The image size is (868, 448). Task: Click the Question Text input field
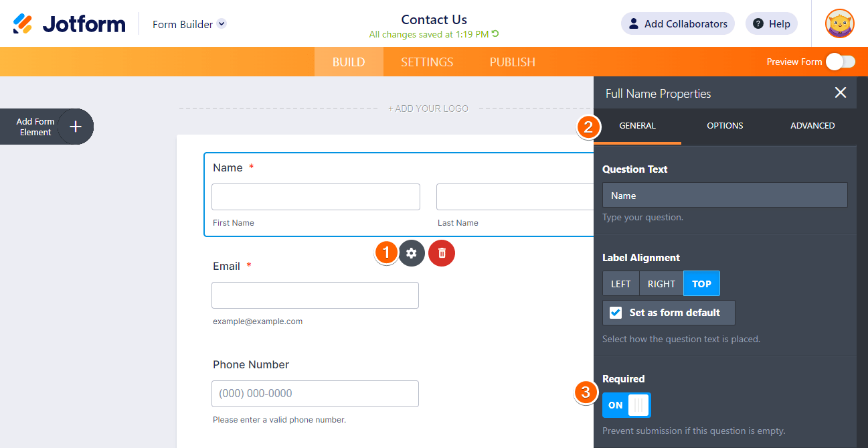pos(725,196)
